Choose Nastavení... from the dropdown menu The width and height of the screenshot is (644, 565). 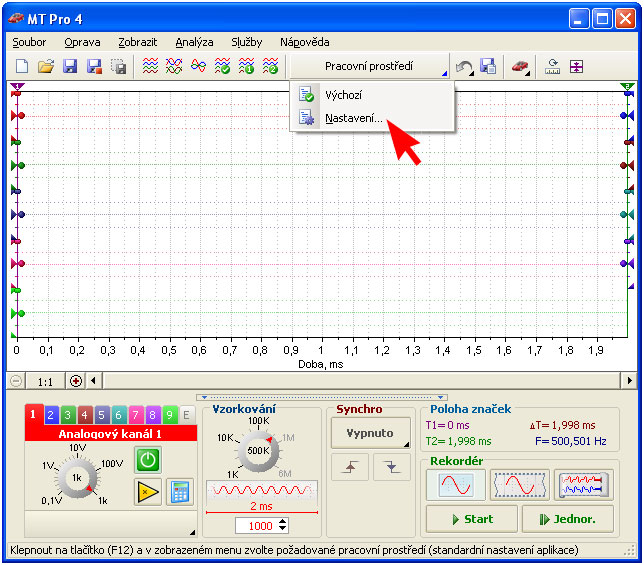(354, 118)
